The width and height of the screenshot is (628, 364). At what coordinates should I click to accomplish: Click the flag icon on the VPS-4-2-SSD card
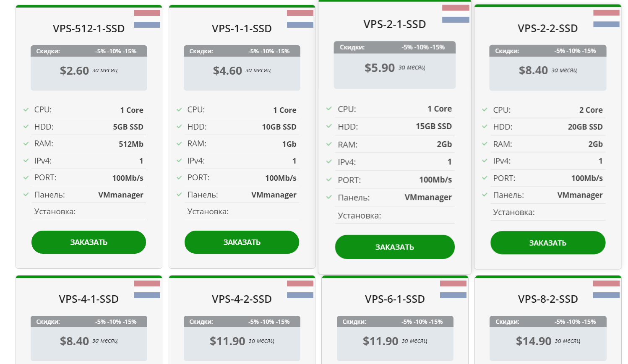pyautogui.click(x=300, y=289)
